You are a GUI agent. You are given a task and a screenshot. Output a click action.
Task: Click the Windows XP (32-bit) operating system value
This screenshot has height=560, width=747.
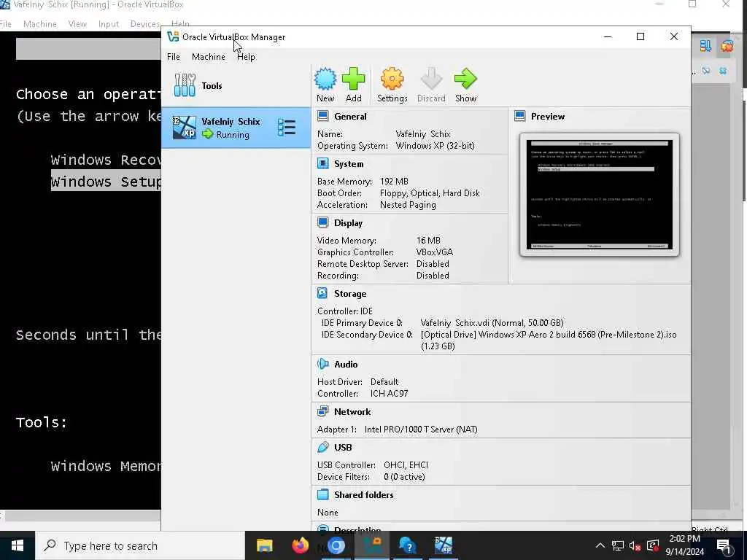pyautogui.click(x=435, y=146)
